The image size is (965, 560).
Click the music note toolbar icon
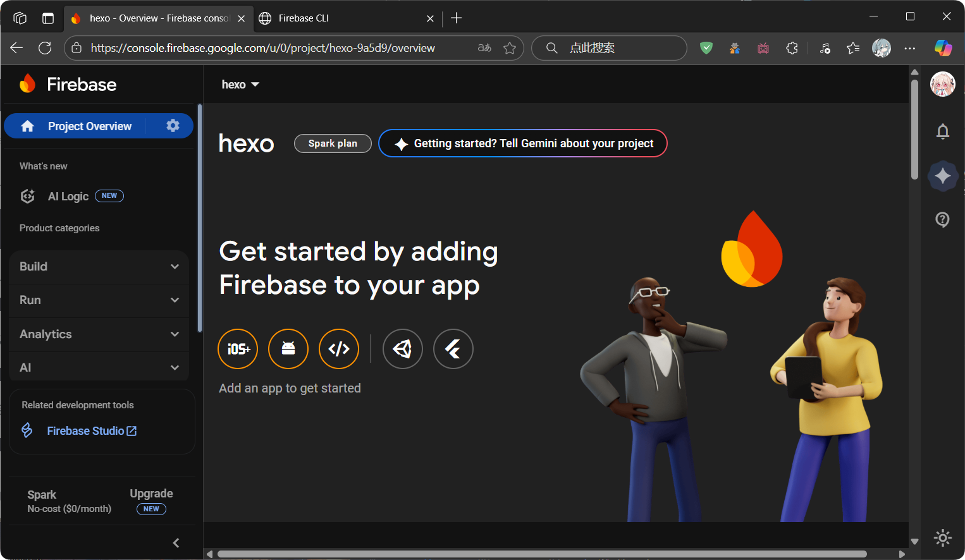click(825, 48)
